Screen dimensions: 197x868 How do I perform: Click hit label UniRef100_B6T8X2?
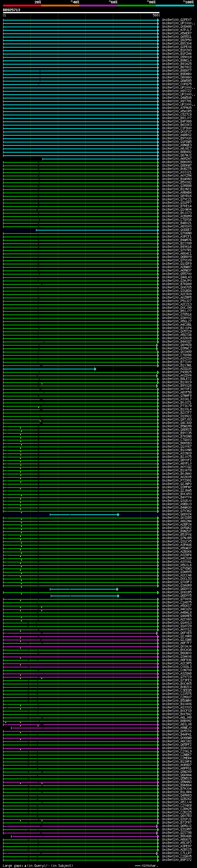point(176,67)
